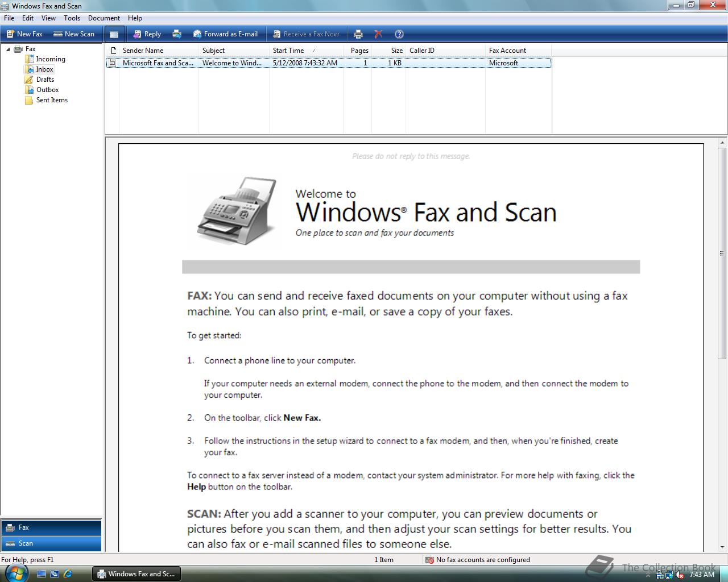Screen dimensions: 728x582
Task: Open the Document menu
Action: (104, 18)
